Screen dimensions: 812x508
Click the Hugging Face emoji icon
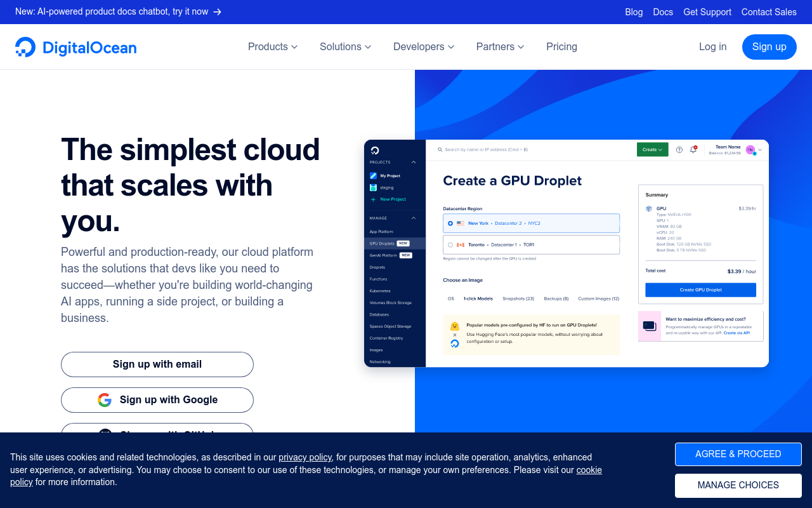click(x=455, y=326)
